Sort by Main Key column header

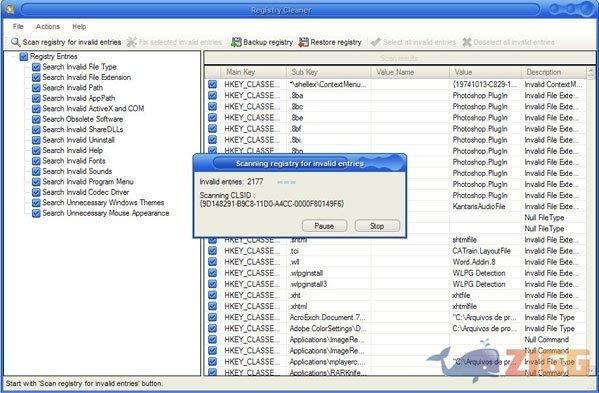tap(253, 72)
